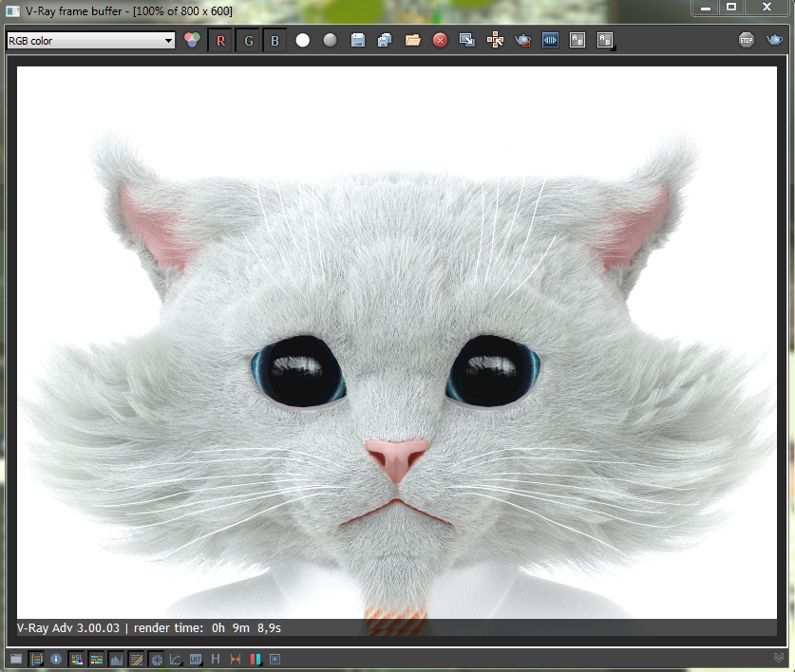The width and height of the screenshot is (795, 672).
Task: Save the rendered image with floppy icon
Action: coord(358,41)
